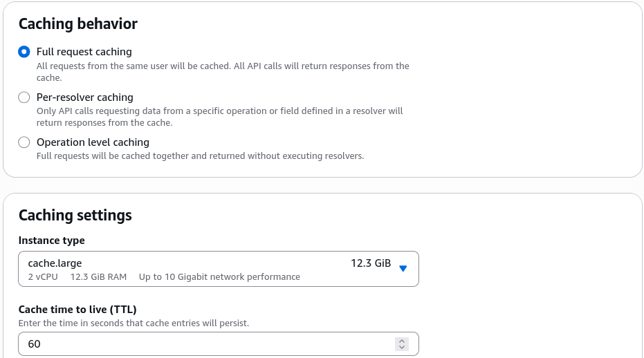
Task: Click the blue dropdown arrow for Instance type
Action: pyautogui.click(x=403, y=268)
